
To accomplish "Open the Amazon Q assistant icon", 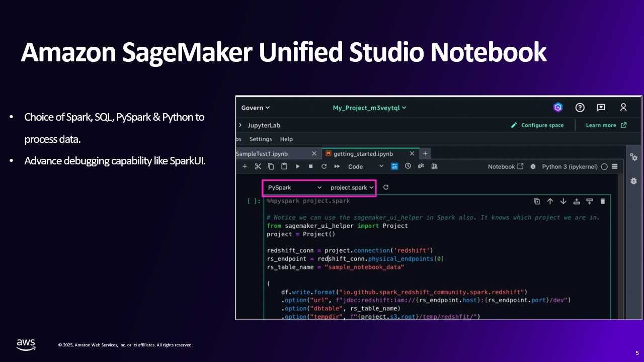I will click(557, 107).
